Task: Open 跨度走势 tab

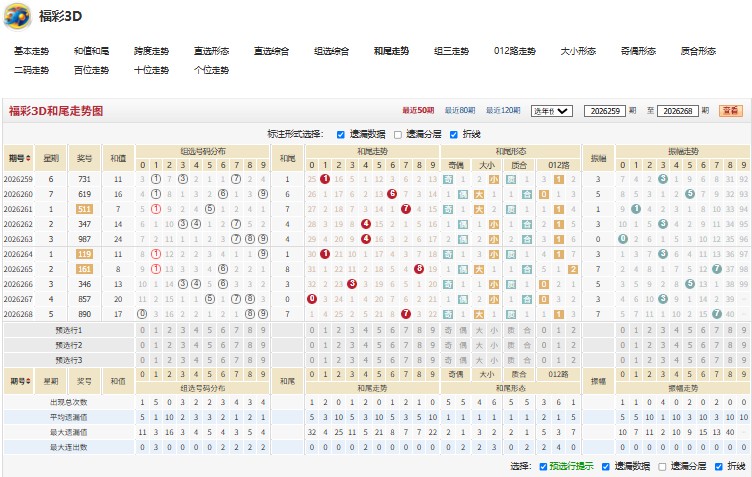Action: [152, 51]
